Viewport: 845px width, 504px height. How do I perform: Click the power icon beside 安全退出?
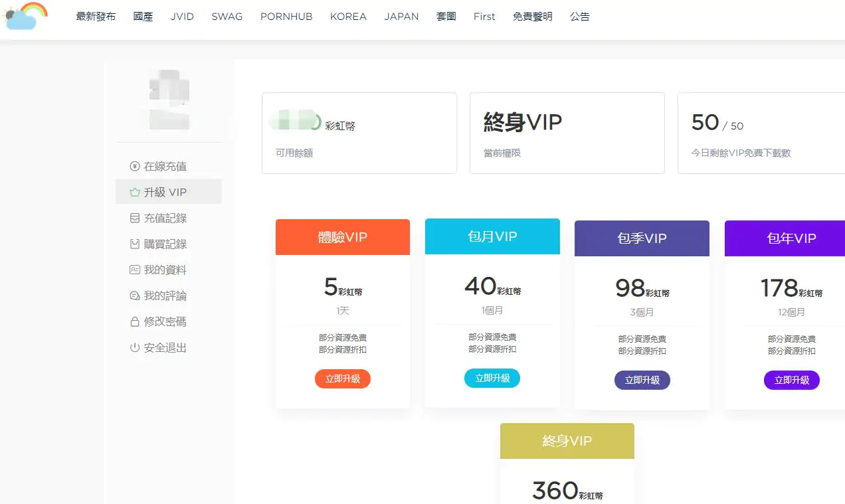(x=135, y=348)
